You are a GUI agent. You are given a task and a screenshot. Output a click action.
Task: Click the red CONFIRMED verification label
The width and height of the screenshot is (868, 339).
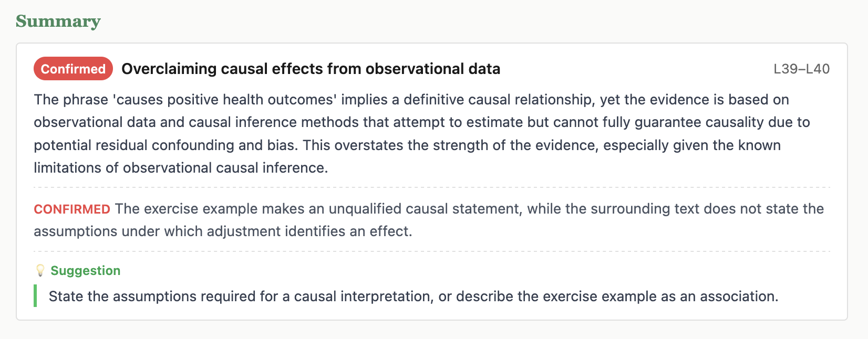tap(72, 209)
